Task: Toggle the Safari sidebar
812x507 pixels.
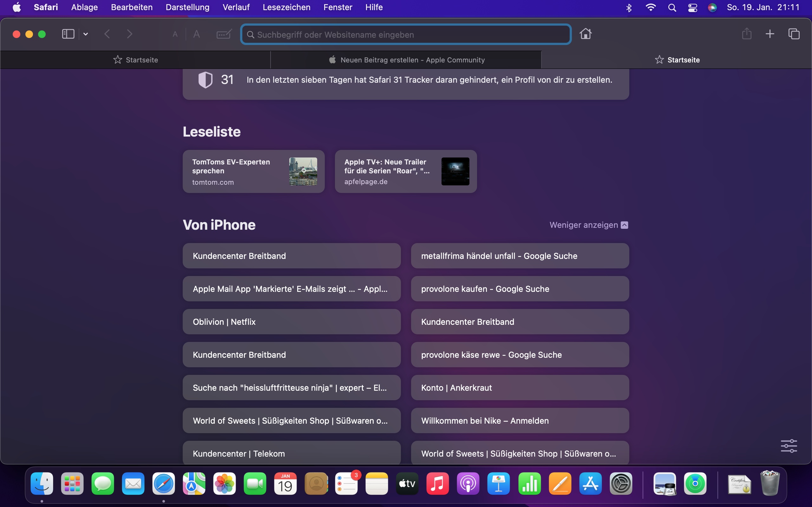Action: click(68, 34)
